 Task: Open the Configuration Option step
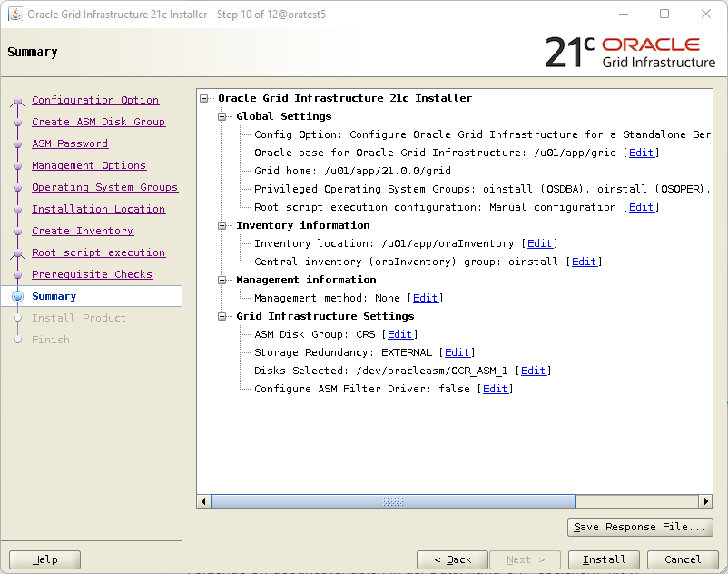(95, 100)
